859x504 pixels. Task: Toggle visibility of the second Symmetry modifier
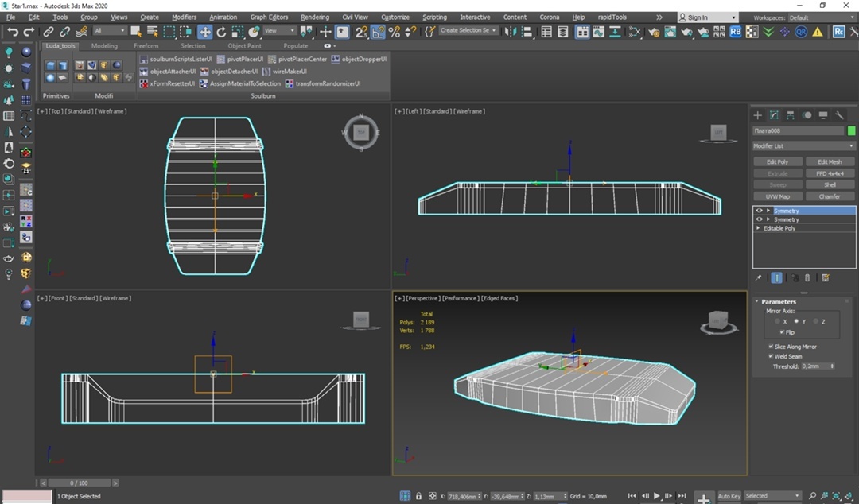[x=760, y=219]
